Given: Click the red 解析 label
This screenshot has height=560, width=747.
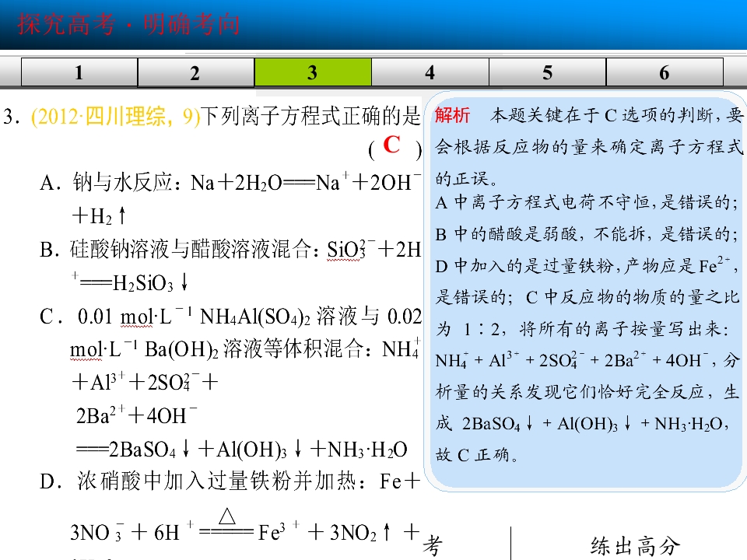Looking at the screenshot, I should 452,115.
